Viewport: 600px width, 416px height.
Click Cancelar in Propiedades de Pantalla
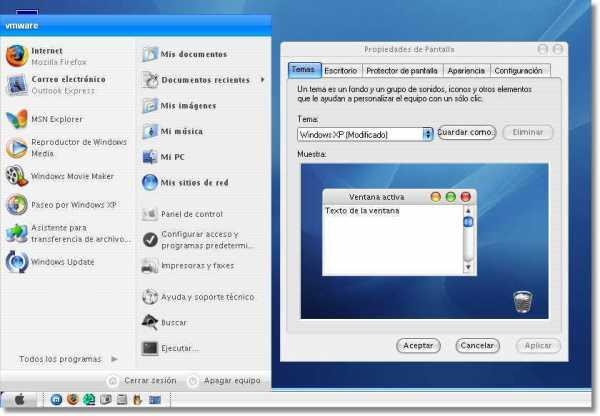tap(477, 346)
